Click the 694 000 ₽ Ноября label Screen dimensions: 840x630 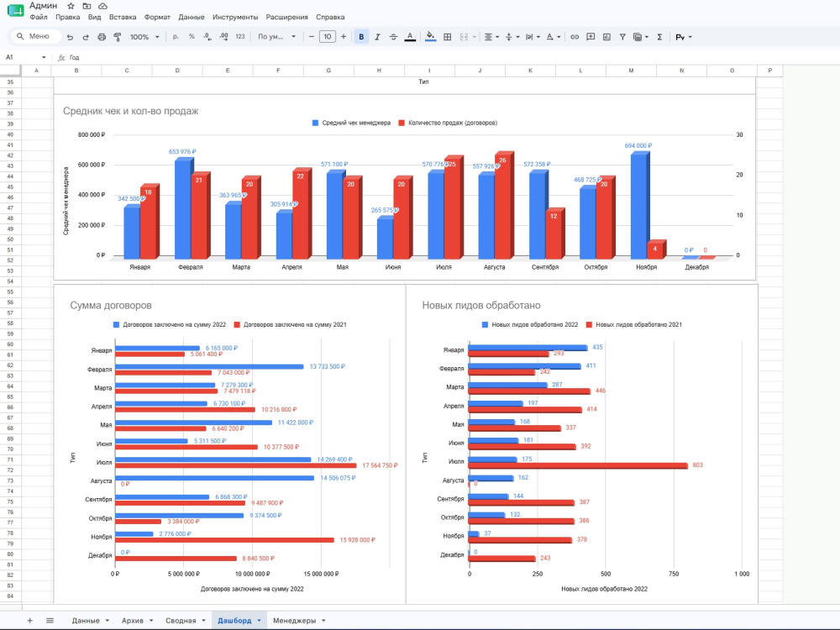638,145
